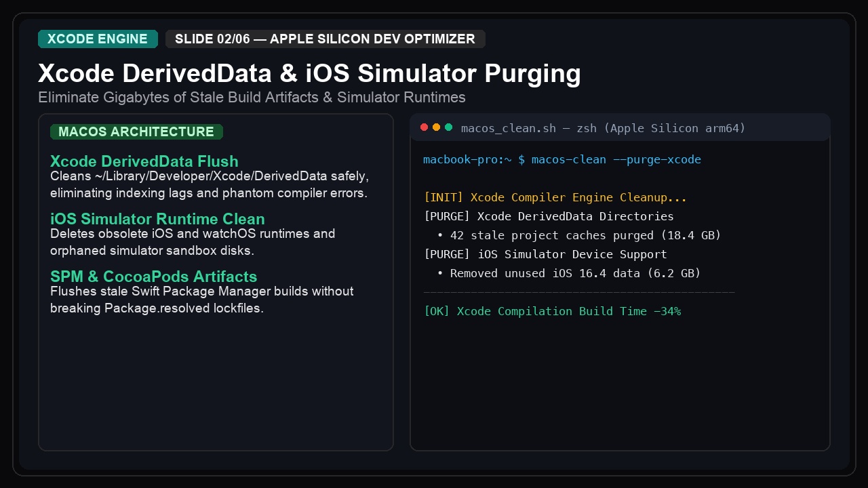This screenshot has height=488, width=868.
Task: Click the [PURGE] iOS Simulator Device Support line
Action: pos(545,255)
